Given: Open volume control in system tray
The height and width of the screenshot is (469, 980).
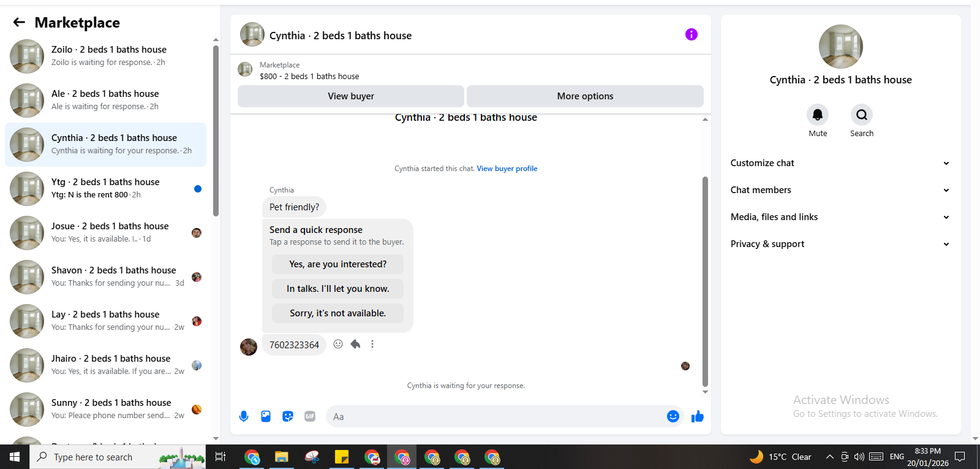Looking at the screenshot, I should tap(859, 457).
